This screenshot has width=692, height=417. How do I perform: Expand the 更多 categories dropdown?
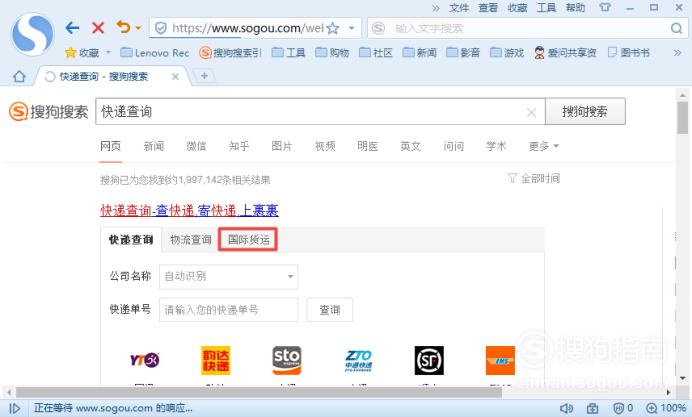point(544,146)
